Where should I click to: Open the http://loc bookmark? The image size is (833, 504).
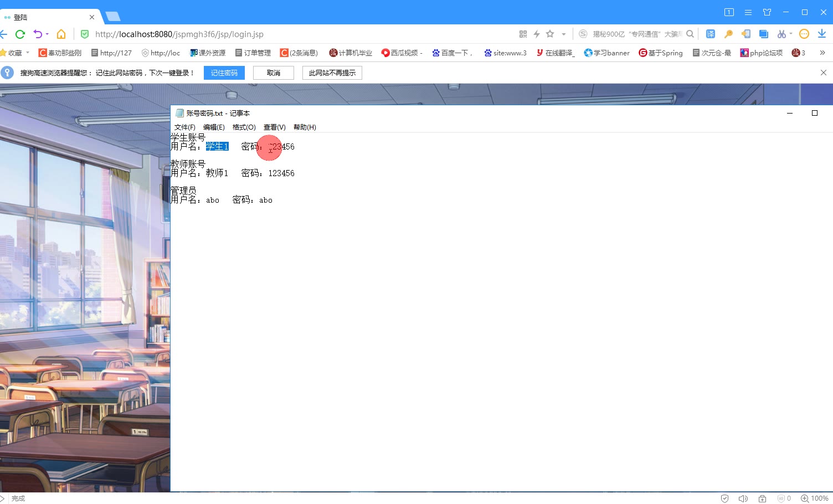tap(161, 53)
